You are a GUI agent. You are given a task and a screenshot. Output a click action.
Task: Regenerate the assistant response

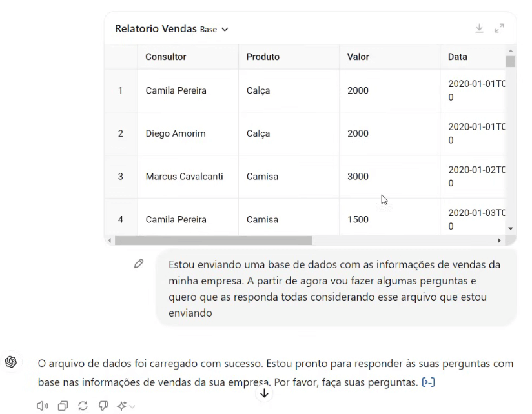tap(83, 406)
